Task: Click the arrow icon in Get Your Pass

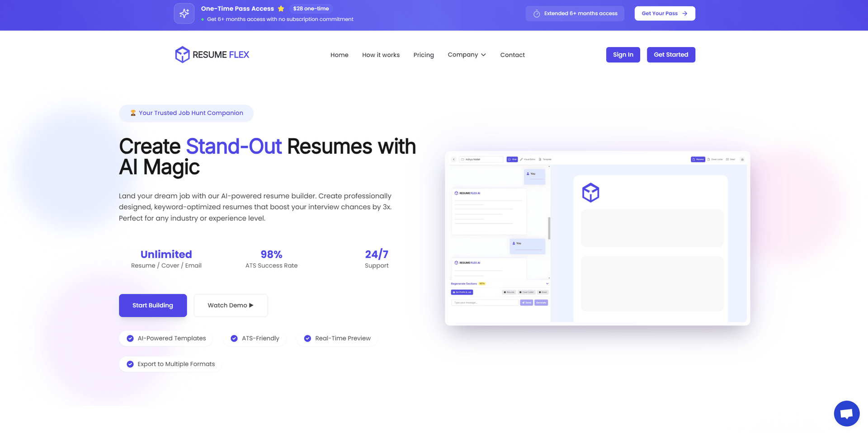Action: (685, 14)
